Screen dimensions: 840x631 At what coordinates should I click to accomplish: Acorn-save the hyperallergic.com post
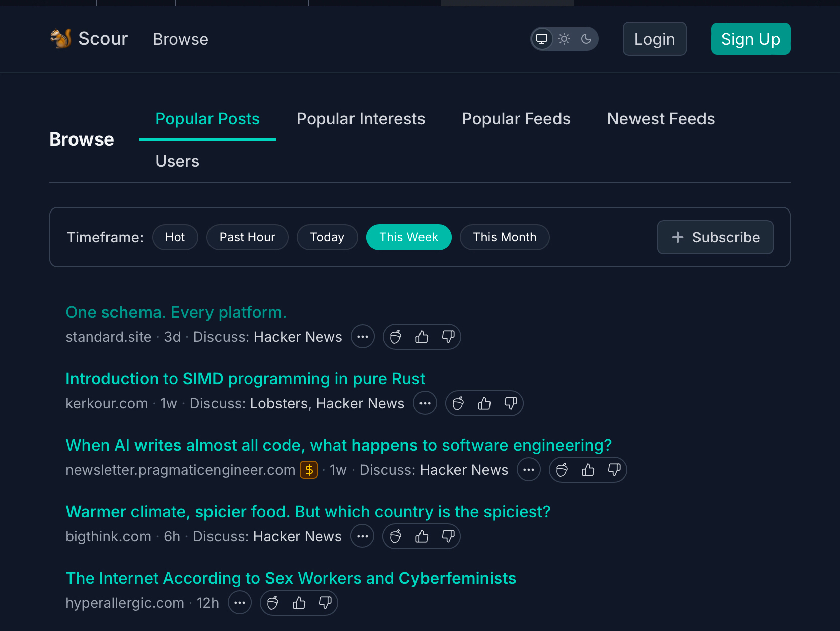coord(273,603)
